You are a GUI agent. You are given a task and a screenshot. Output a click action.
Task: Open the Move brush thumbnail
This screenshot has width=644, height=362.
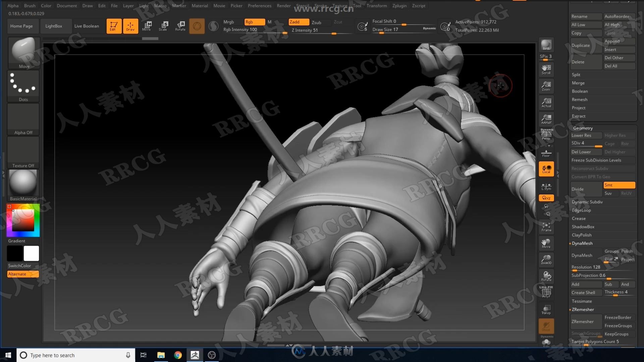23,53
